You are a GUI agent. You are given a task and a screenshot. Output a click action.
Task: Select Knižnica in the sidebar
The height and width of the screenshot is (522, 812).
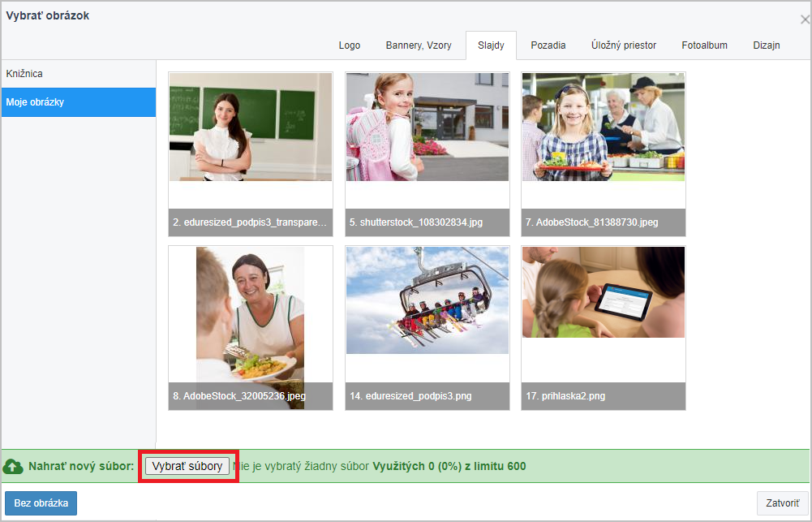(78, 74)
